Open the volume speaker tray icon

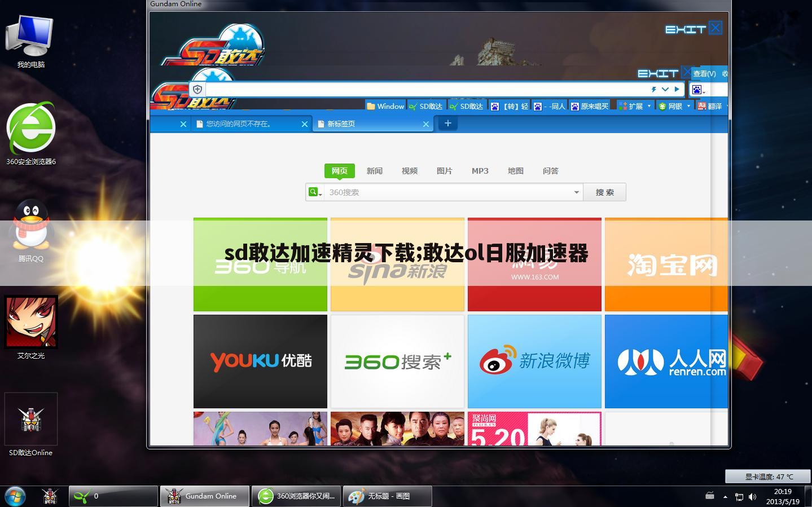tap(752, 497)
